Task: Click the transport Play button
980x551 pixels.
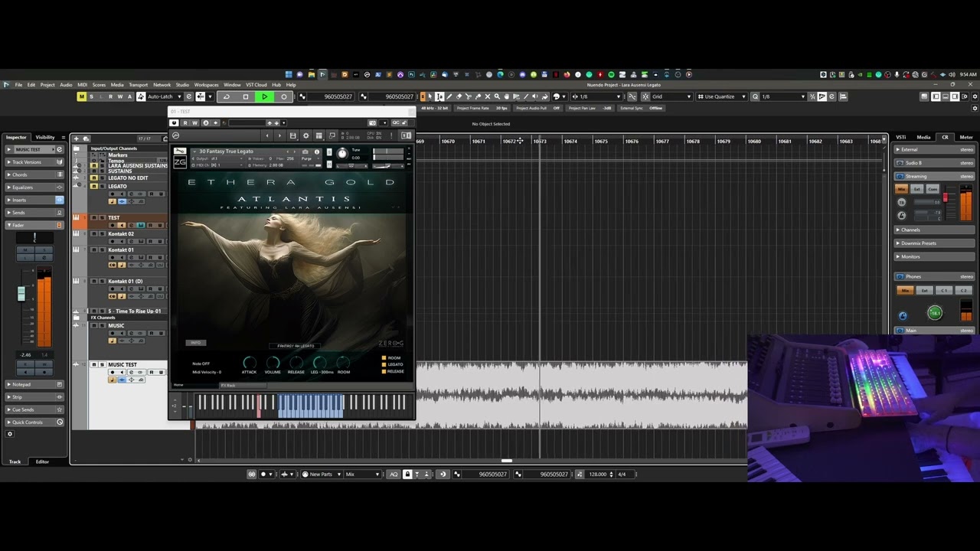Action: 264,96
